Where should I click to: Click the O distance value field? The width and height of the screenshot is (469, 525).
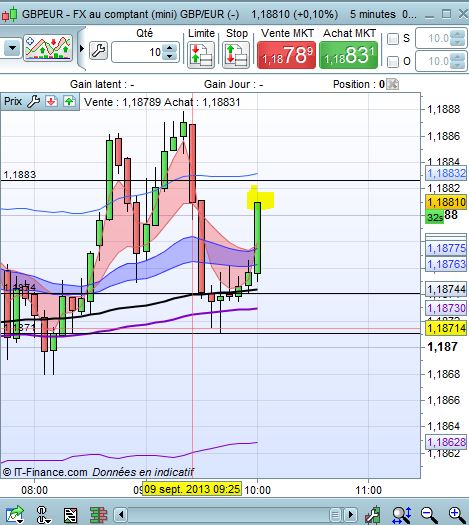point(434,61)
